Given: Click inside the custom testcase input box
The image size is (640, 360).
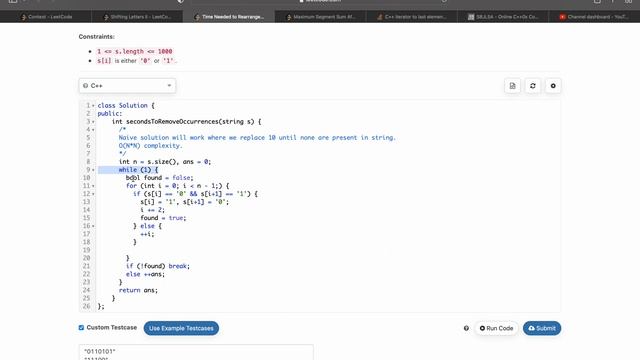Looking at the screenshot, I should pyautogui.click(x=196, y=352).
